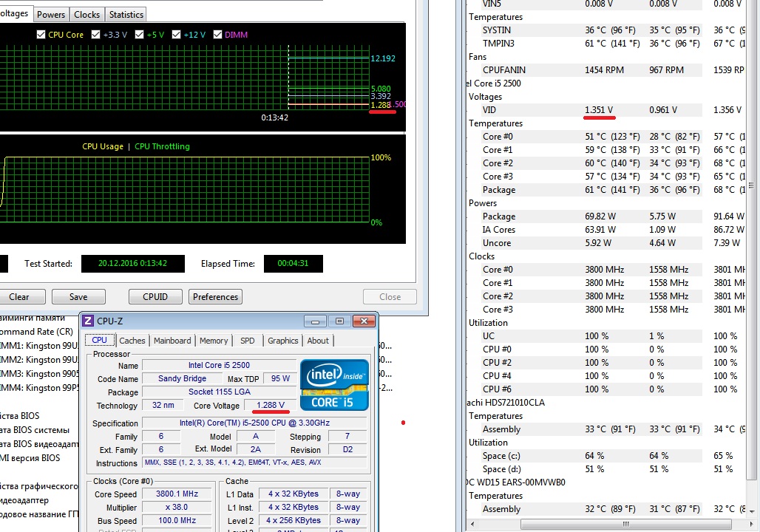Click the Elapsed Time value field
Viewport: 760px width, 532px height.
(x=294, y=264)
